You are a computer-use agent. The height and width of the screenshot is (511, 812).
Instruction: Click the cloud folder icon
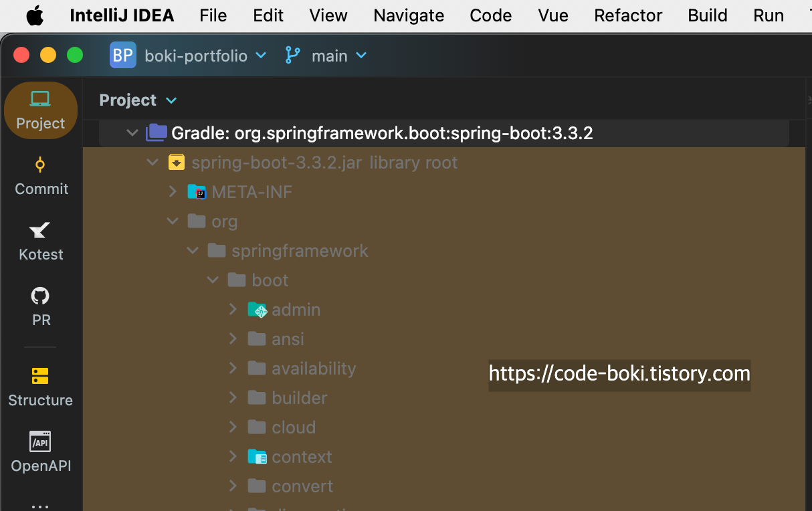[257, 427]
